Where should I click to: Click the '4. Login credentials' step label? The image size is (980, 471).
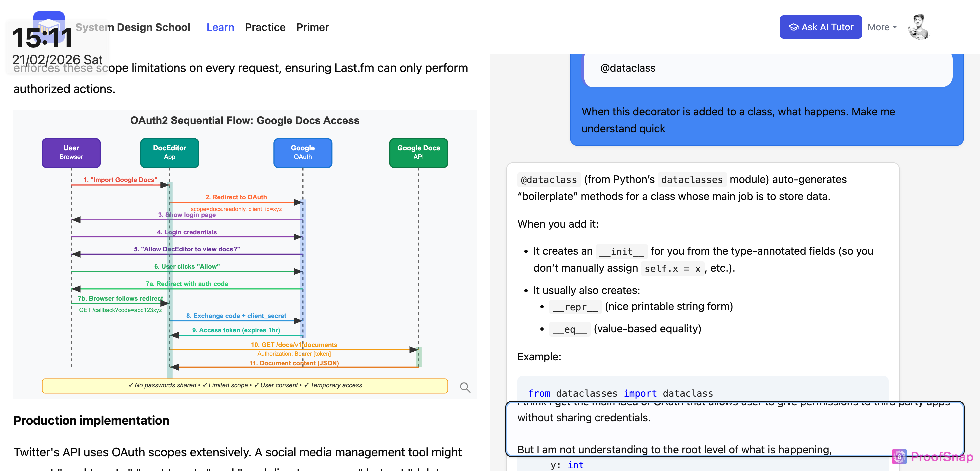[187, 232]
